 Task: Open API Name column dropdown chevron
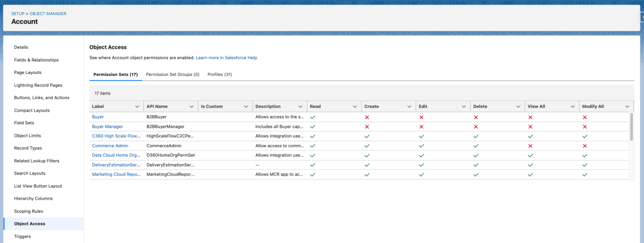(x=192, y=107)
